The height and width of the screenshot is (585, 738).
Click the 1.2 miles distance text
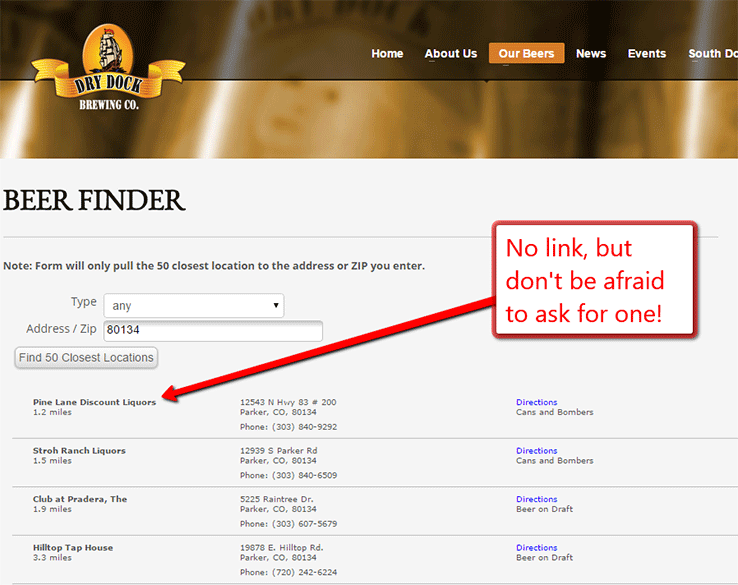pyautogui.click(x=52, y=412)
